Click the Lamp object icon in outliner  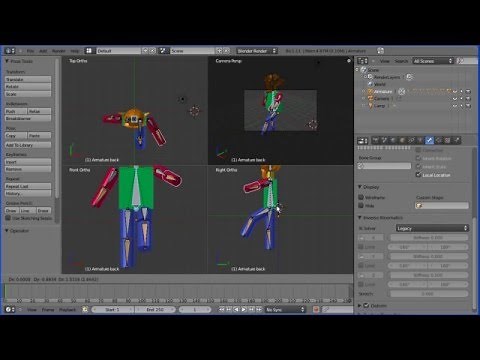tap(370, 106)
